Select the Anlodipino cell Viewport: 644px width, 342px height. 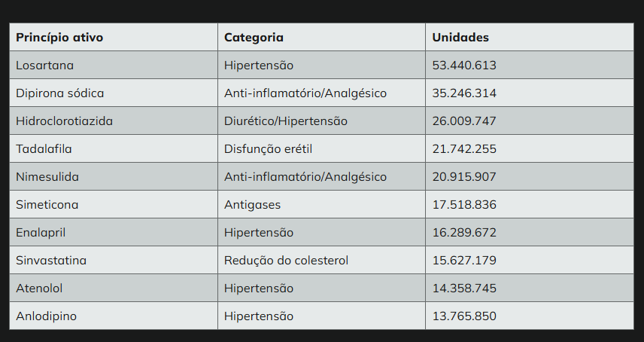pyautogui.click(x=114, y=316)
